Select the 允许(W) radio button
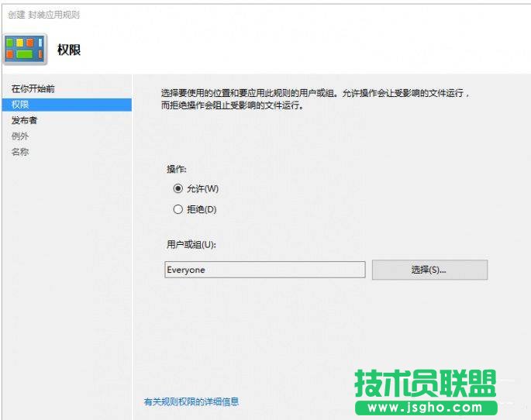The width and height of the screenshot is (531, 420). [178, 188]
